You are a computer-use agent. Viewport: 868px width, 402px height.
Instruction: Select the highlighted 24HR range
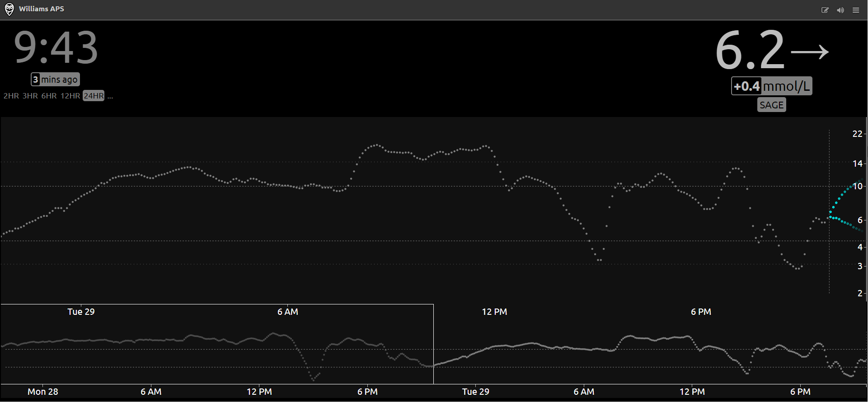click(94, 96)
